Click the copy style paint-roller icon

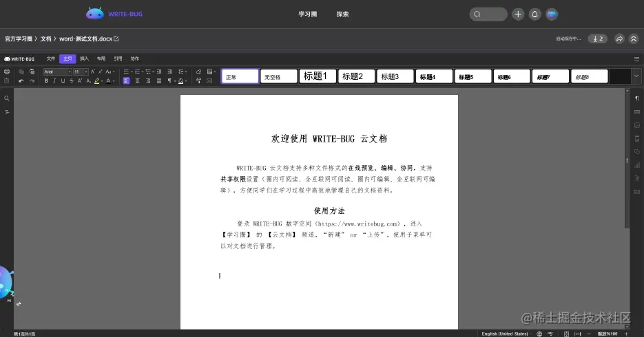coord(198,80)
